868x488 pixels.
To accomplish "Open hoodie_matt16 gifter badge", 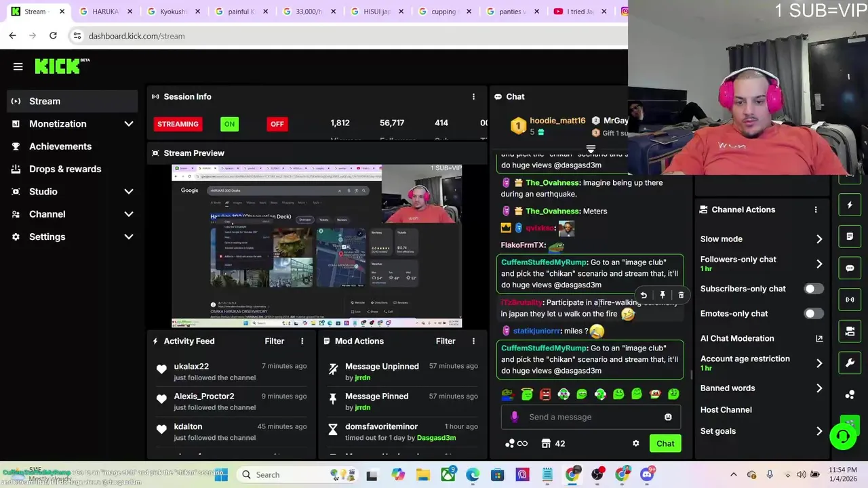I will coord(518,126).
